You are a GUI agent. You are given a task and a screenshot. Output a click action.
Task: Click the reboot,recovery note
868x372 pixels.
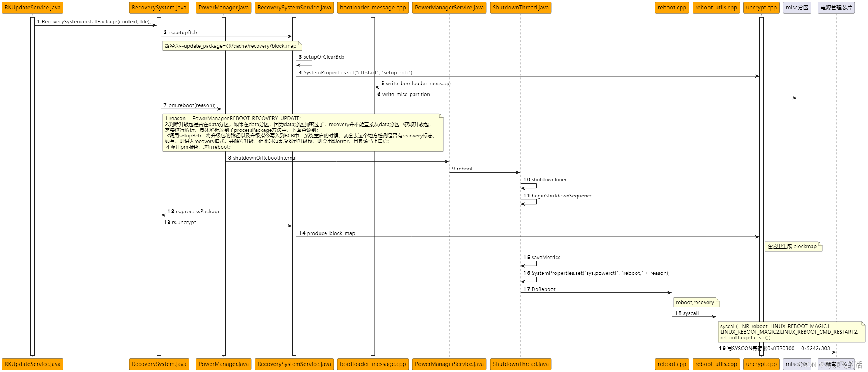[697, 303]
